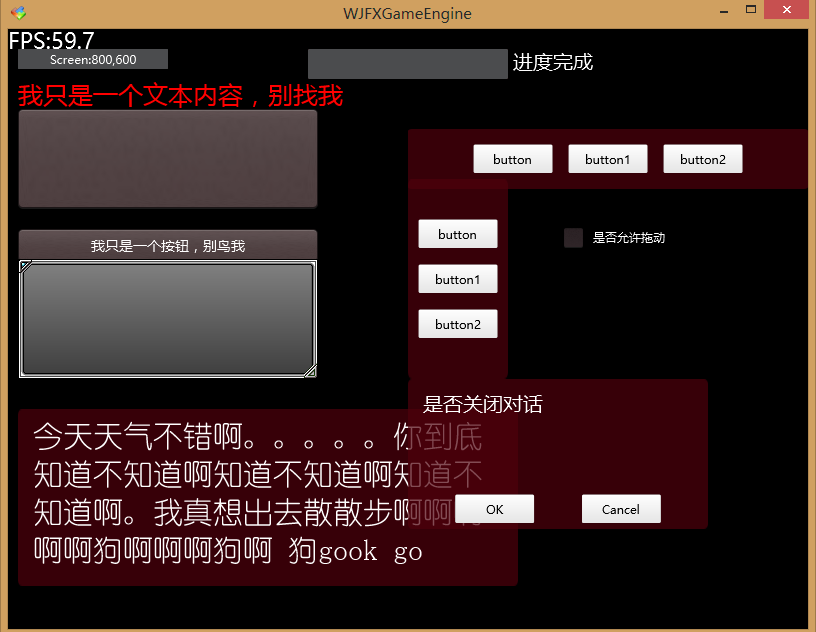Screen dimensions: 816x632
Task: Click "button2" in the vertical button column
Action: pyautogui.click(x=457, y=324)
